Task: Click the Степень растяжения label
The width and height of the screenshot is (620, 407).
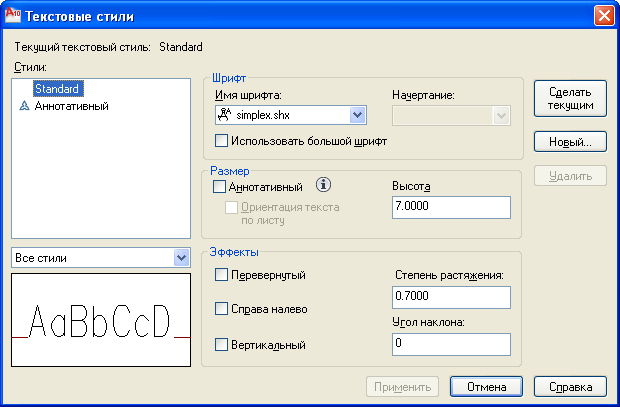Action: pos(449,275)
